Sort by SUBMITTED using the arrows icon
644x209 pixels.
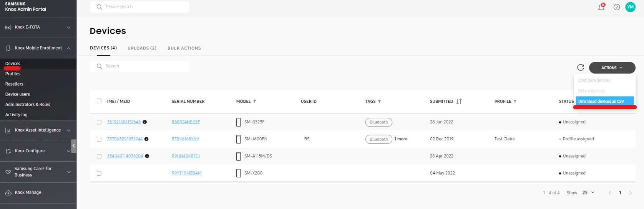click(x=459, y=101)
